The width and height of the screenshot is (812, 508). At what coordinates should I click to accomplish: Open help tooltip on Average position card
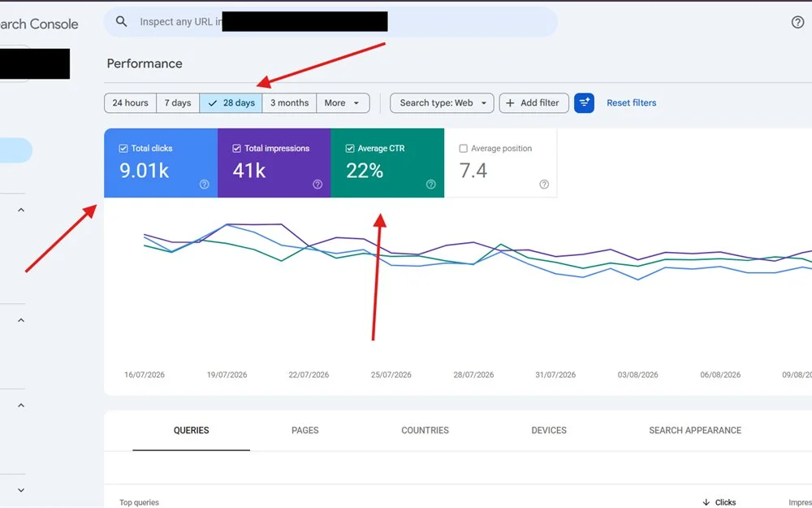[x=544, y=184]
